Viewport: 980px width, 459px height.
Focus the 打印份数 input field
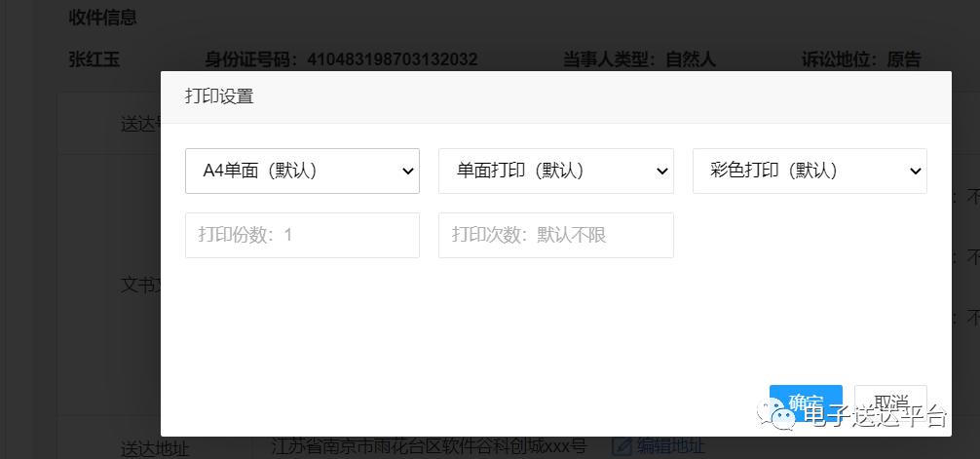[303, 235]
